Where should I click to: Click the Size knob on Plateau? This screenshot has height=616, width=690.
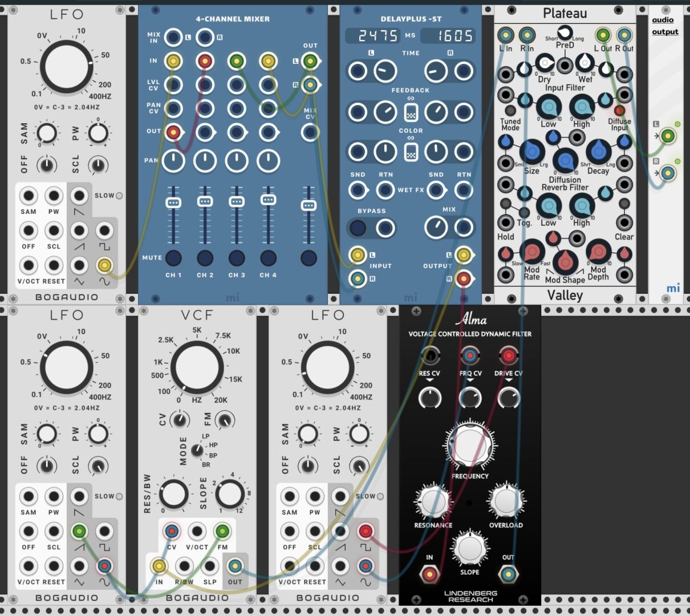point(531,151)
